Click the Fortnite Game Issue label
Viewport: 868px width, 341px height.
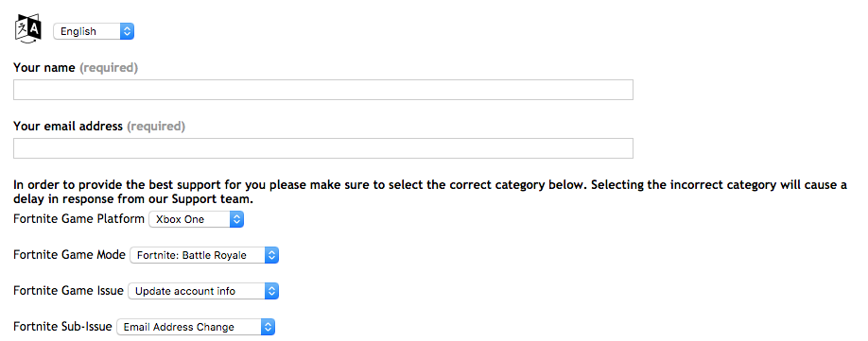68,291
